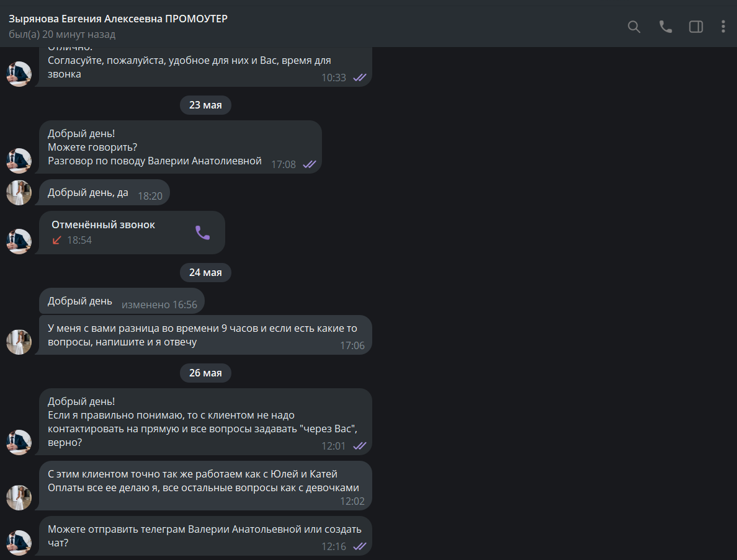Click the last seen status text

(x=62, y=34)
